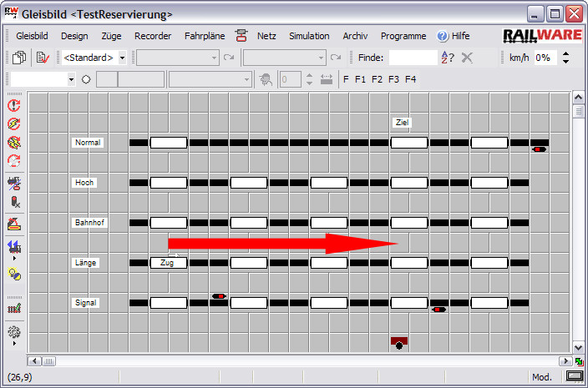Click the red exclamation emergency stop icon
Viewport: 588px width, 388px height.
[x=14, y=105]
